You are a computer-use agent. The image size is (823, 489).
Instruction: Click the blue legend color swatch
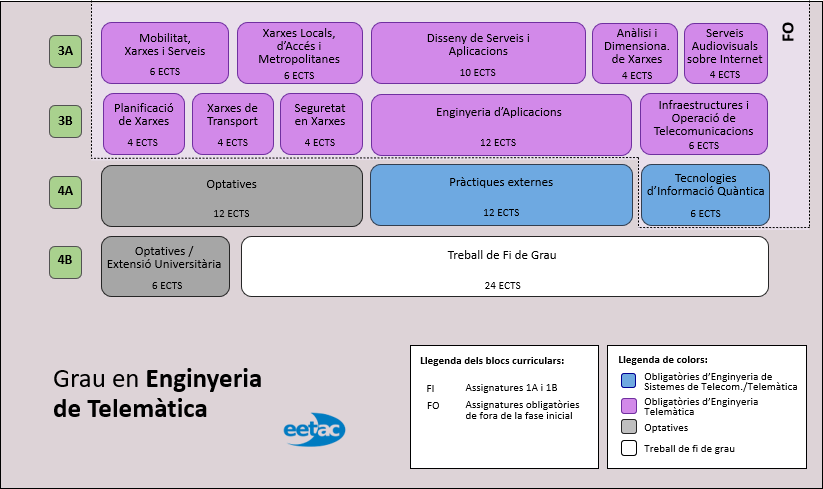(x=627, y=381)
